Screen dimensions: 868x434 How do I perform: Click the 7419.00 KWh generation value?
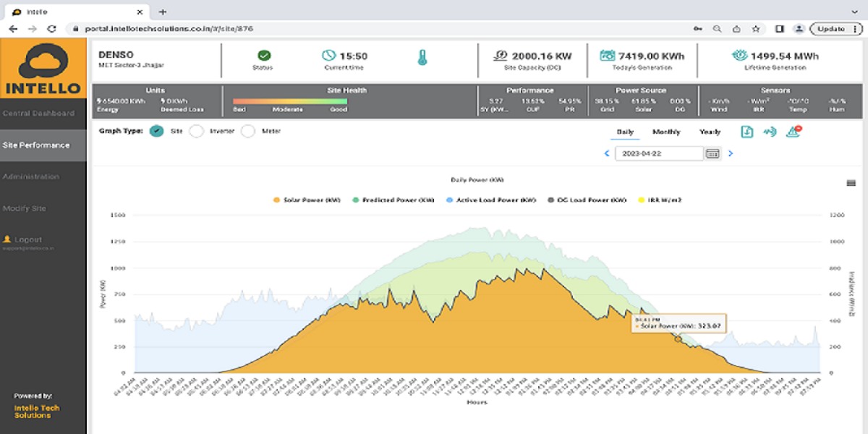(652, 56)
